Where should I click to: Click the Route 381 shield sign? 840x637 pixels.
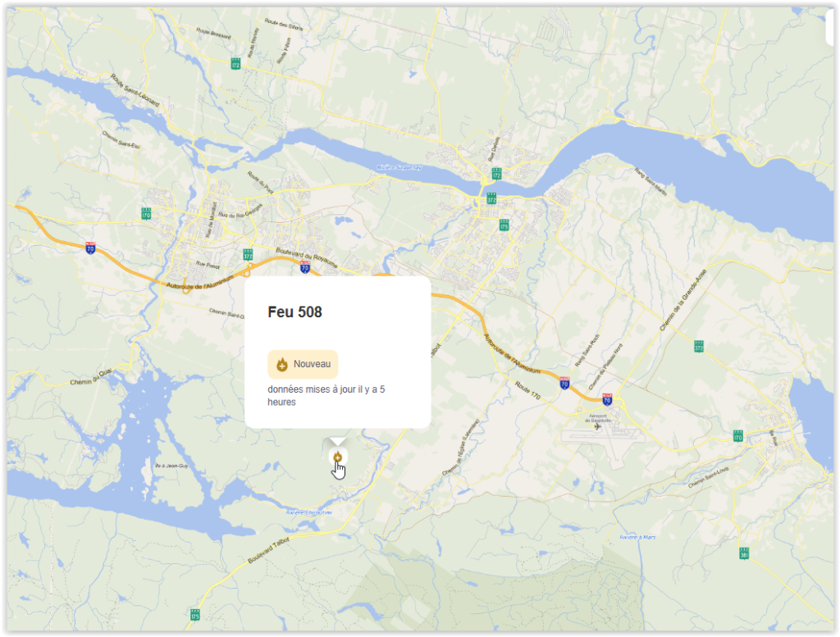[743, 553]
